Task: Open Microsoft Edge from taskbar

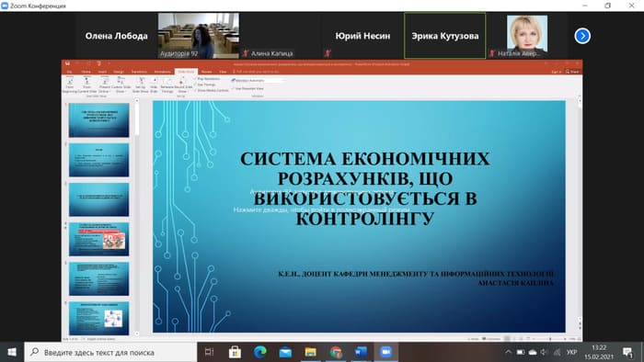Action: (260, 352)
